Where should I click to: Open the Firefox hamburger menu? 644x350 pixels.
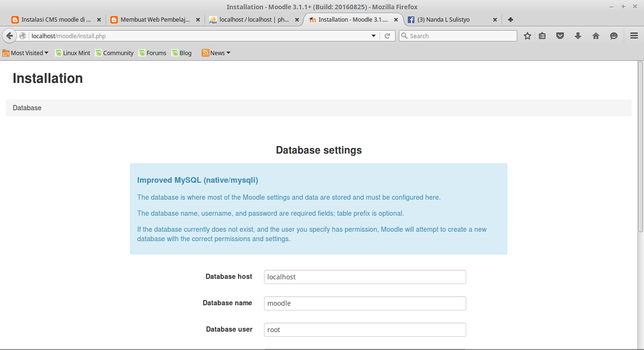634,36
